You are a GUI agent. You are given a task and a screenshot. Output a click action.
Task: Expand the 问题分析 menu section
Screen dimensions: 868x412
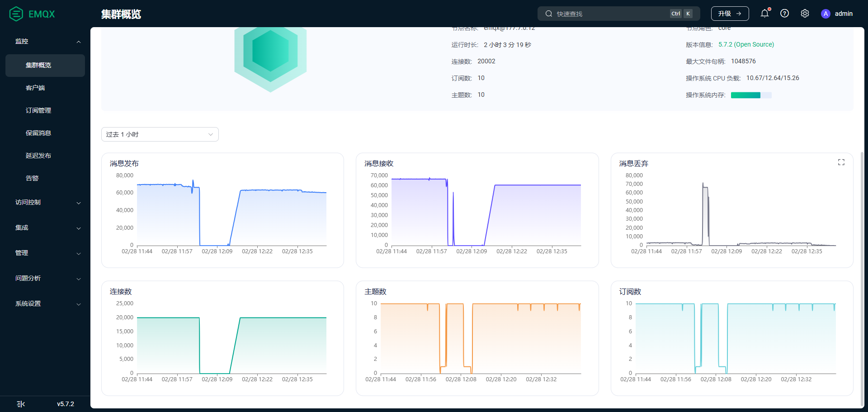point(45,279)
